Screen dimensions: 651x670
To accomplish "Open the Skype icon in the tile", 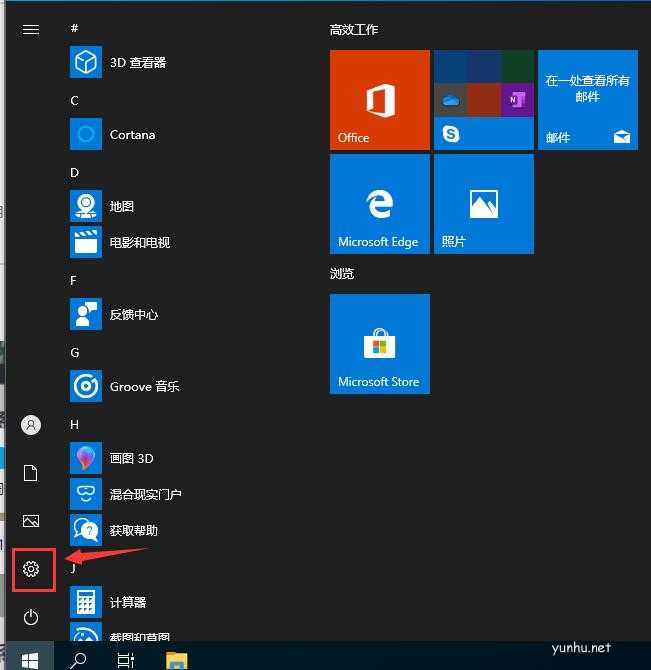I will point(451,134).
